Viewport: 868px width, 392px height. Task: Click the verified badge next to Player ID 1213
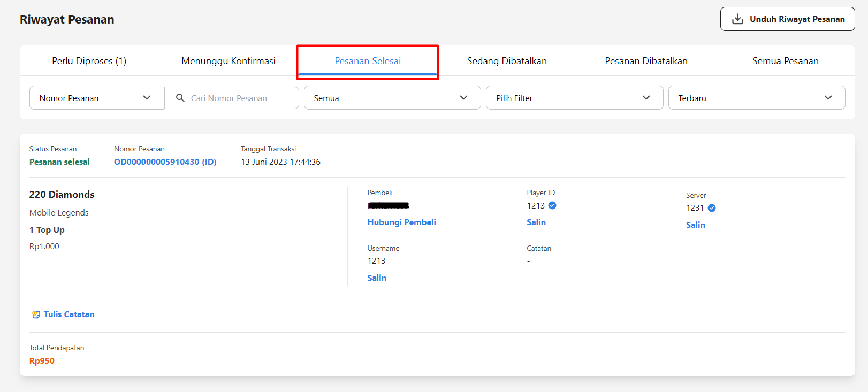pyautogui.click(x=552, y=205)
